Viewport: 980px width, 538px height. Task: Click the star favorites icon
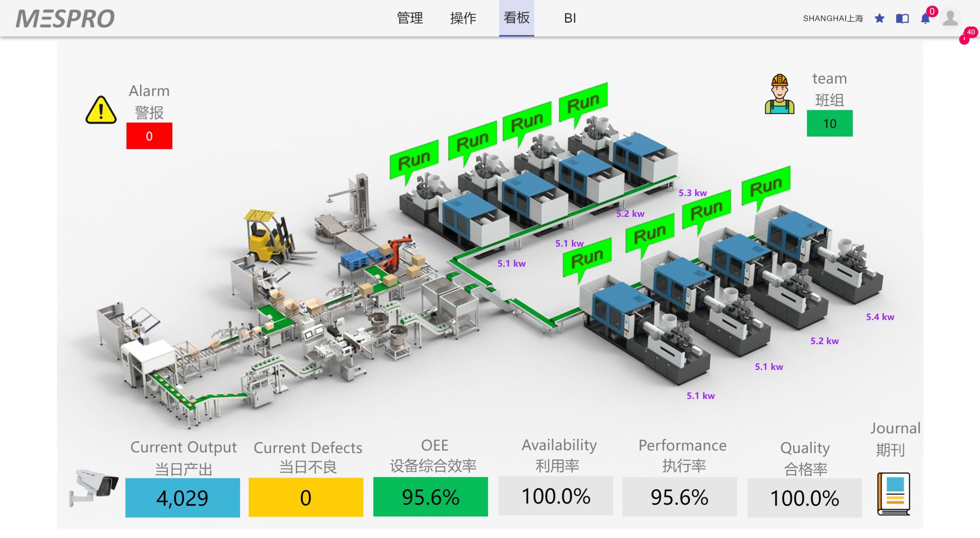click(x=879, y=18)
